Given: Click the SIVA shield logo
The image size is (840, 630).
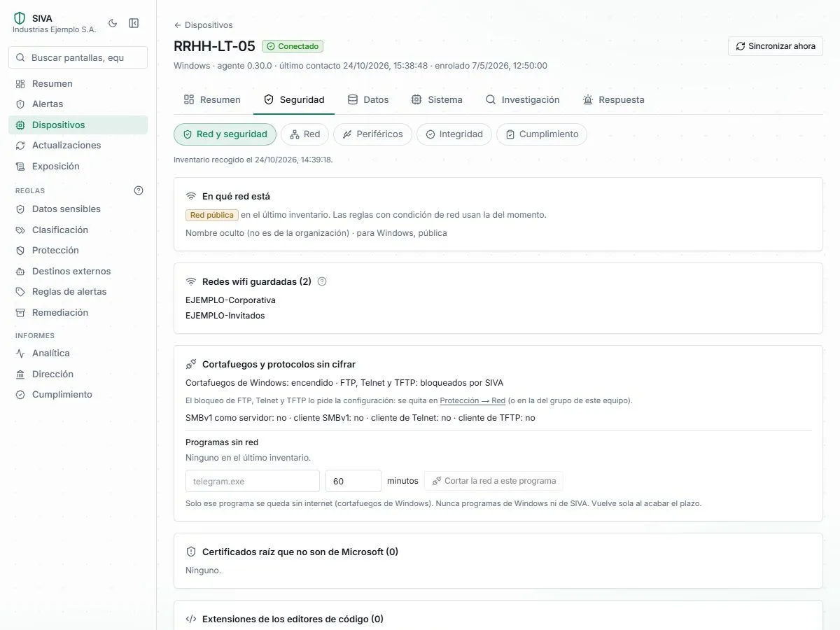Looking at the screenshot, I should coord(20,18).
